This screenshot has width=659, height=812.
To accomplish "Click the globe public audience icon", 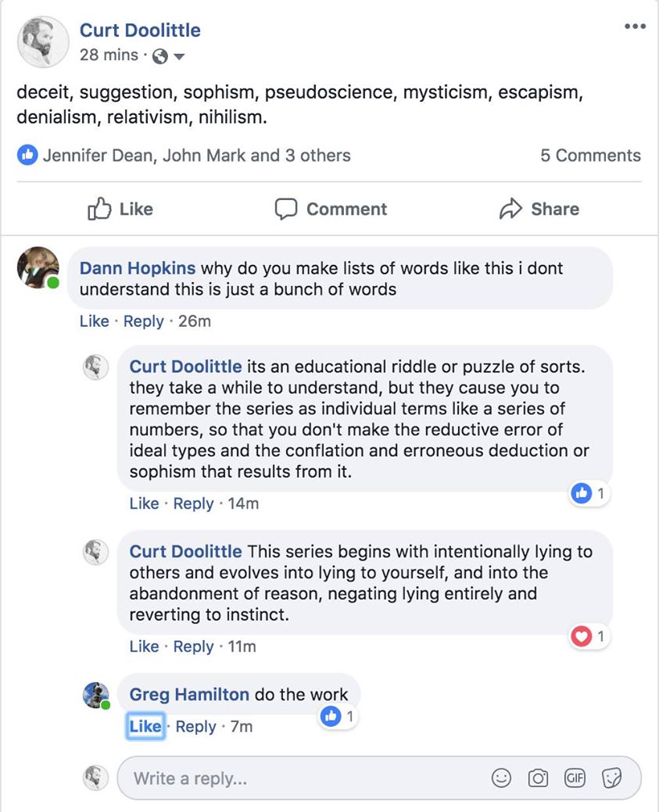I will click(160, 56).
